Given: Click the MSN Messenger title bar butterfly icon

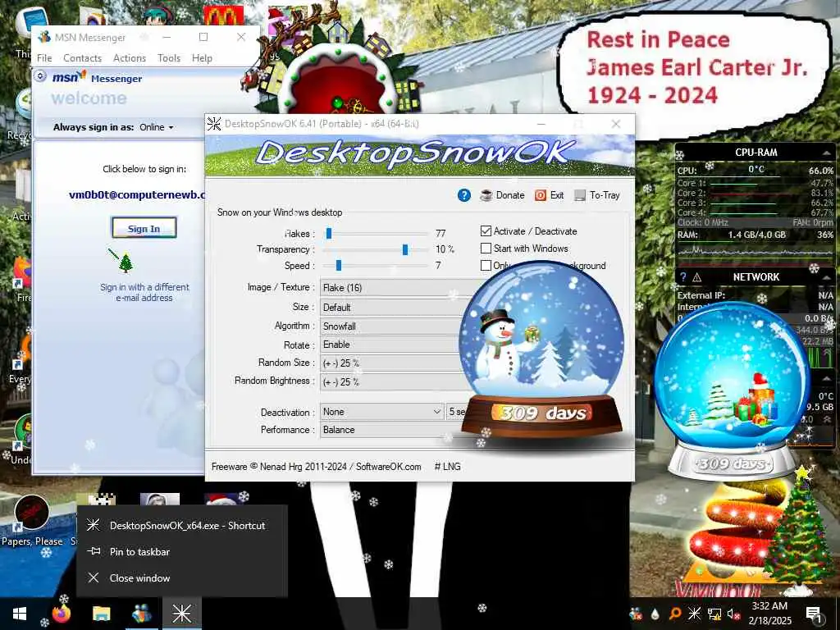Looking at the screenshot, I should click(x=45, y=37).
